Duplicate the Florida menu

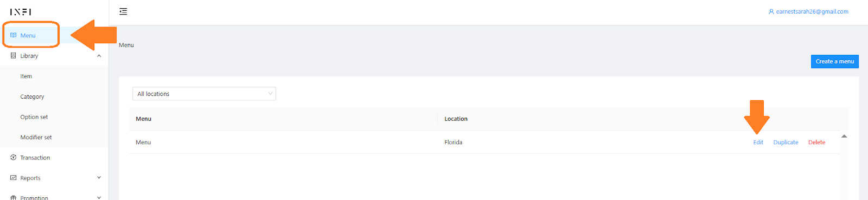[x=786, y=143]
